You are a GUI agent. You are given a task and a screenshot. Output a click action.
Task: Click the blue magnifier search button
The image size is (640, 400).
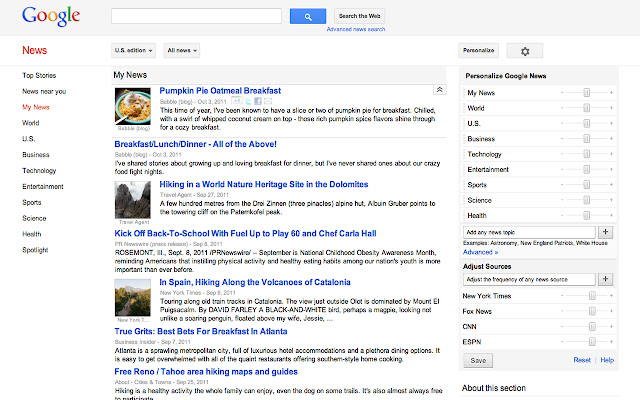coord(308,16)
